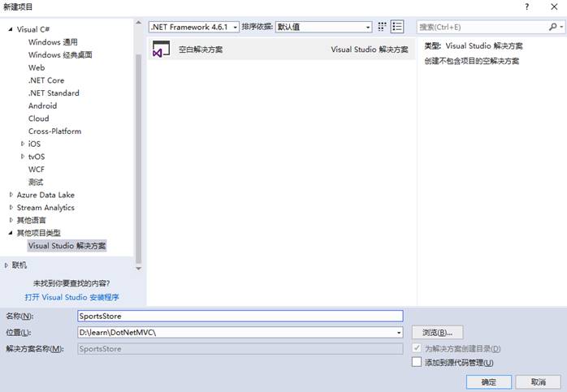Select the 测试 category

click(x=36, y=182)
